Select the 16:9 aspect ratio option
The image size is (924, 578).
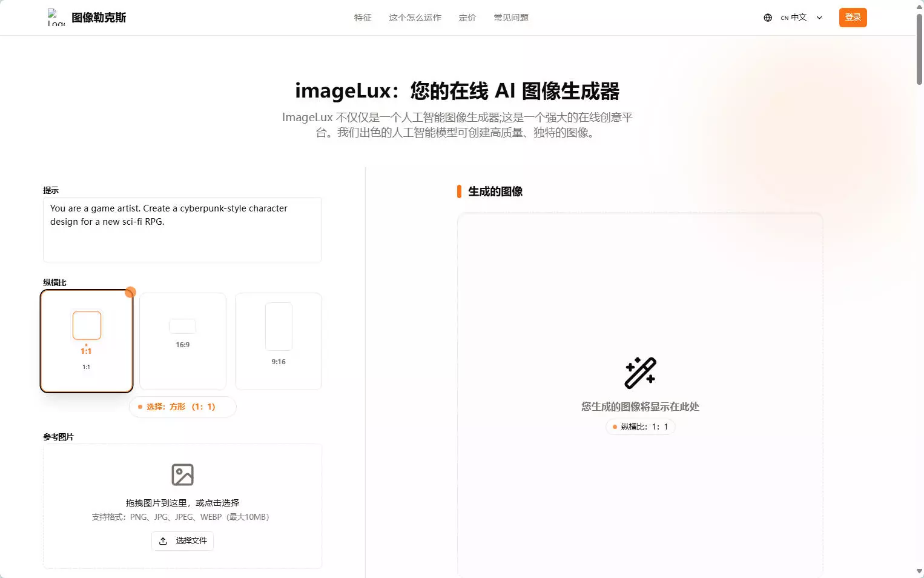tap(183, 341)
